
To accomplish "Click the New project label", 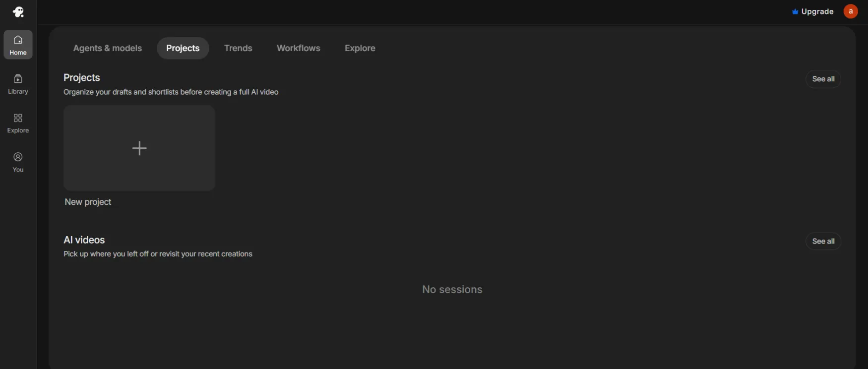I will tap(88, 202).
